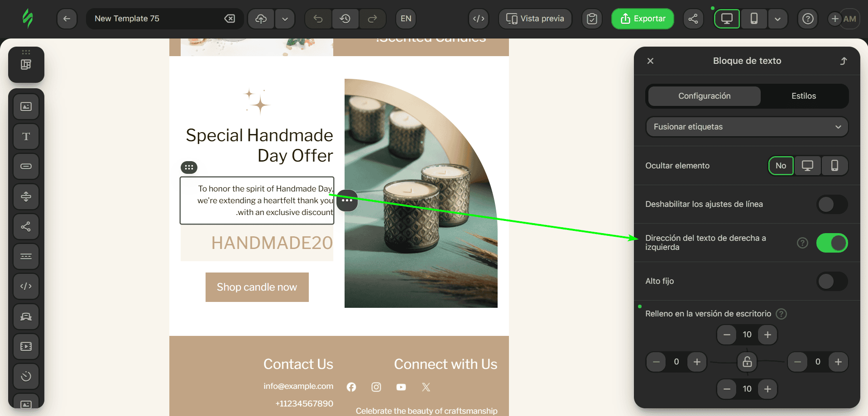Image resolution: width=868 pixels, height=416 pixels.
Task: Open version history clock icon
Action: pos(345,19)
